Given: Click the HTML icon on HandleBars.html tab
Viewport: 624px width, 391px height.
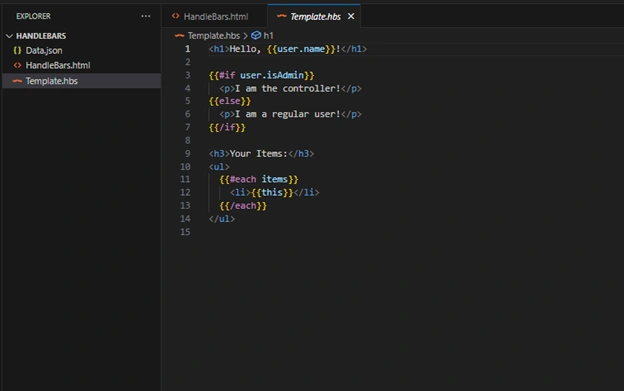Looking at the screenshot, I should pyautogui.click(x=175, y=16).
